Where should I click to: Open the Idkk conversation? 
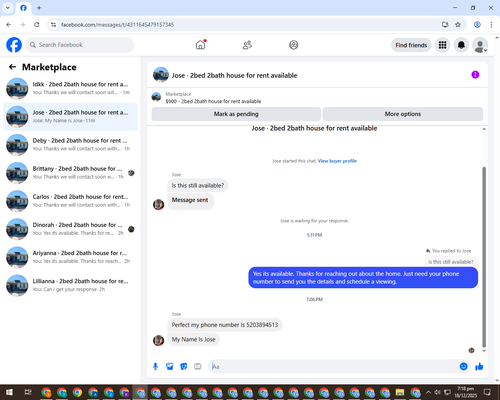click(x=70, y=88)
